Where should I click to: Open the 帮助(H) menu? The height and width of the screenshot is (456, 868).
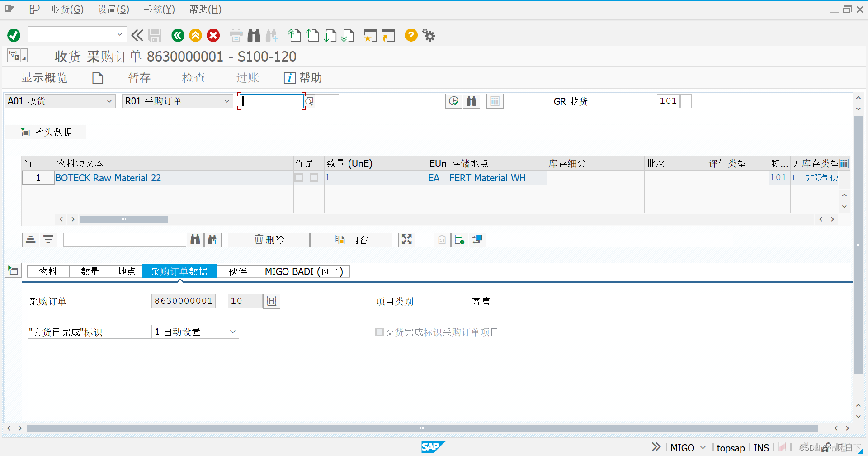click(x=205, y=9)
